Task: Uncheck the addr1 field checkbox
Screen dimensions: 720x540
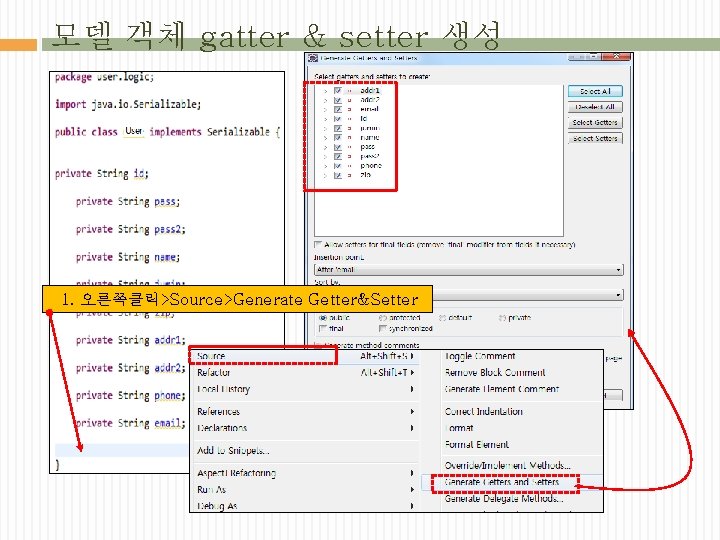Action: (338, 90)
